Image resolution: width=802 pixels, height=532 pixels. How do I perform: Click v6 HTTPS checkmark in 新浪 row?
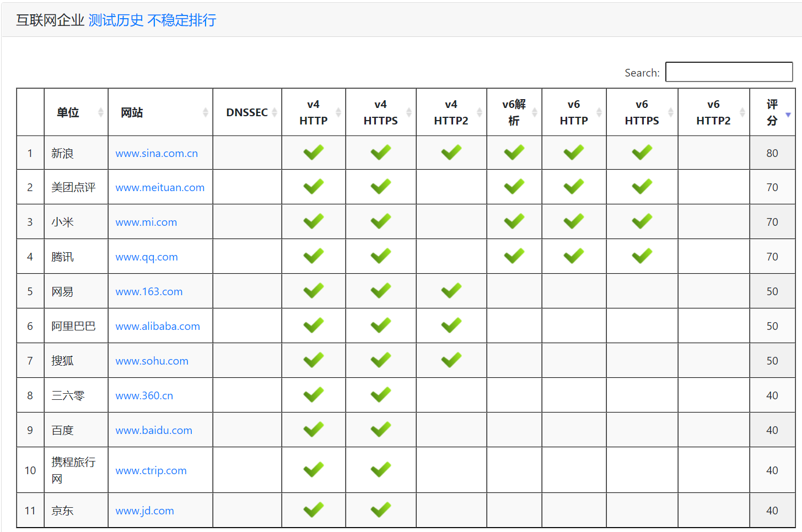(x=642, y=153)
